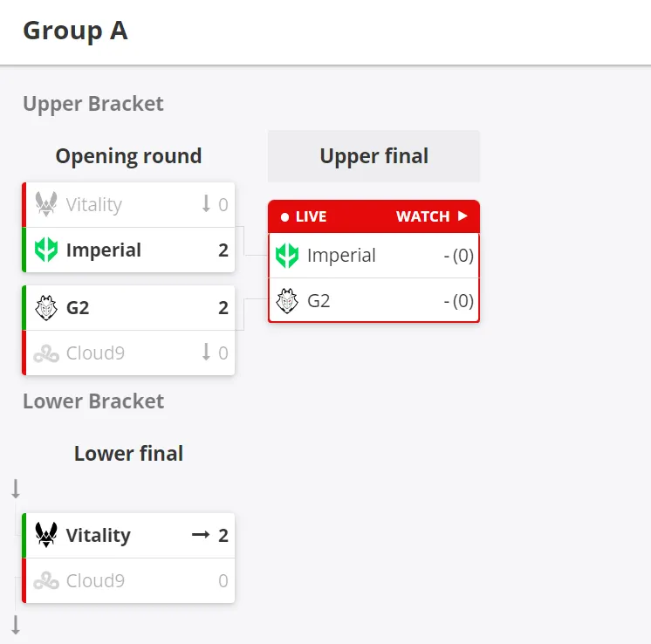Click the Imperial logo in Upper final
Screen dimensions: 651x644
point(287,256)
